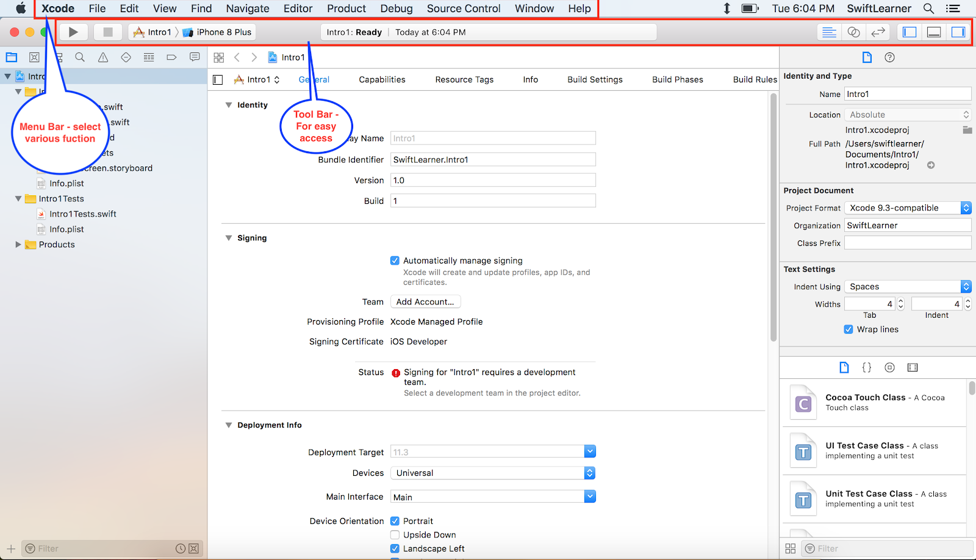Increment the Tab width stepper
The width and height of the screenshot is (976, 560).
[x=901, y=301]
